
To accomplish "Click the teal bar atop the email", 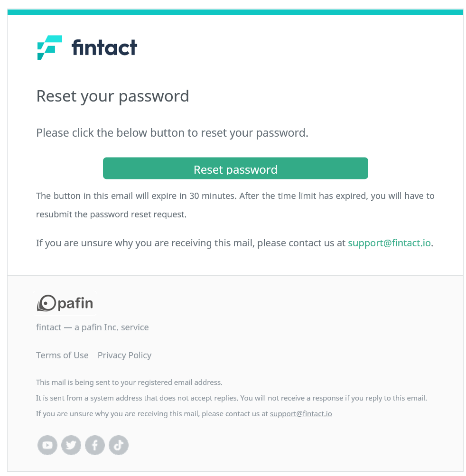I will coord(235,12).
